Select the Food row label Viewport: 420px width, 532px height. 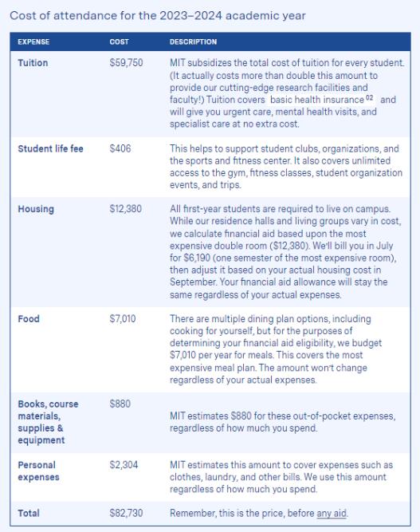click(29, 319)
